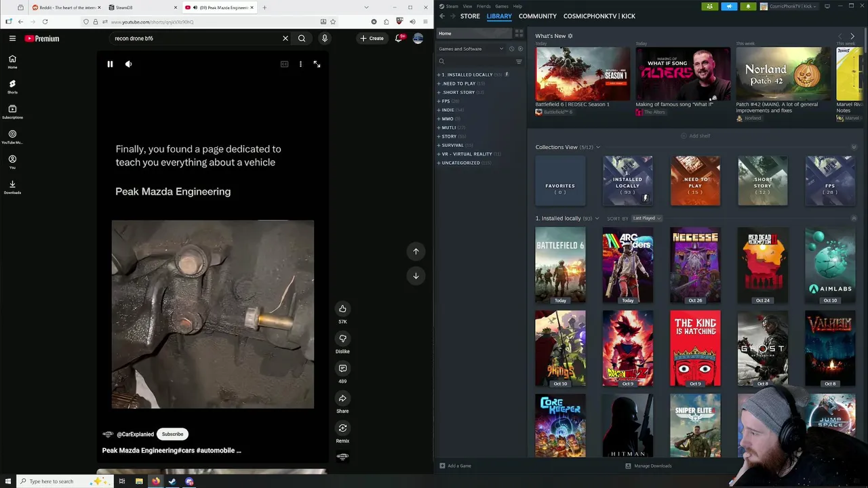Open Downloads in YouTube sidebar
The image size is (868, 488).
coord(12,187)
